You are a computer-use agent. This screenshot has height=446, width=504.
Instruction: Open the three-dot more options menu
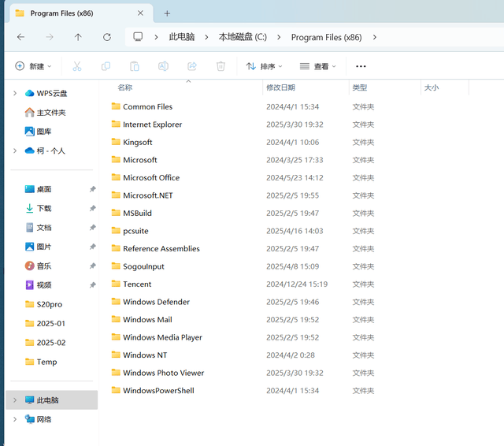coord(361,66)
